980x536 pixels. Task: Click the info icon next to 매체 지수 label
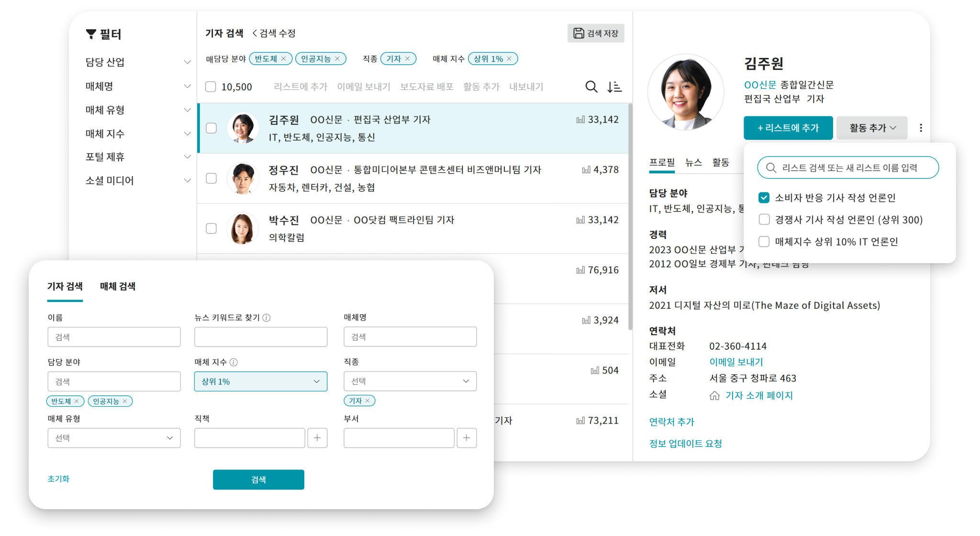(x=234, y=362)
